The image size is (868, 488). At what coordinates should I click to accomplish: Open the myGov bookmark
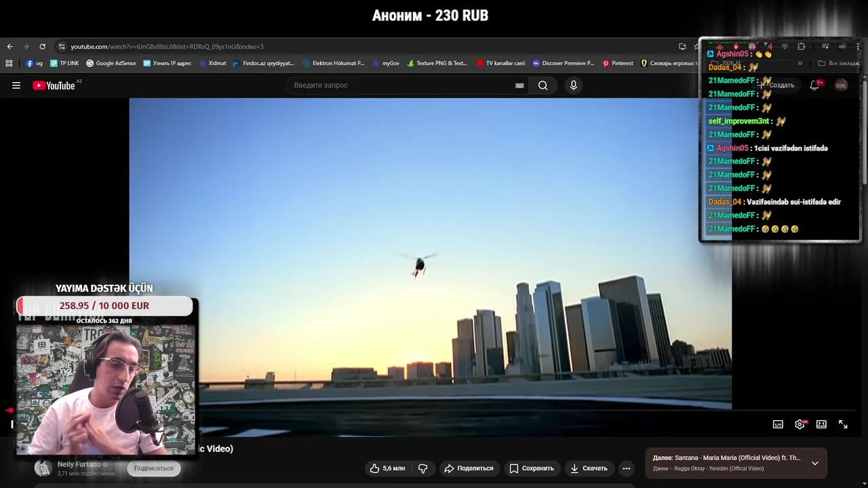tap(386, 63)
